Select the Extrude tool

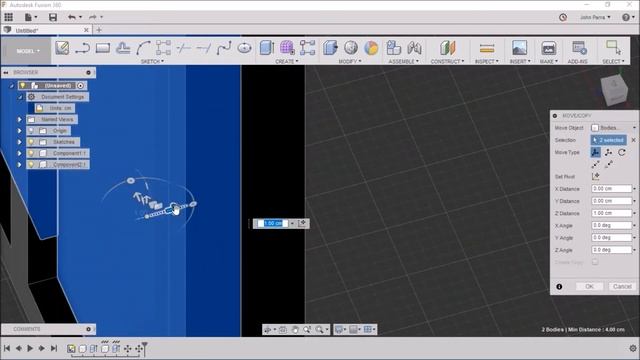267,48
